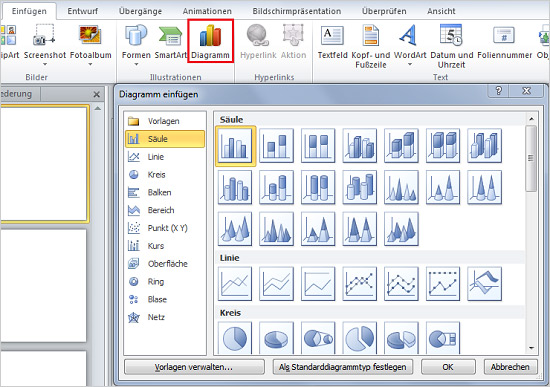Image resolution: width=550 pixels, height=387 pixels.
Task: Select the first cone chart type
Action: (401, 187)
